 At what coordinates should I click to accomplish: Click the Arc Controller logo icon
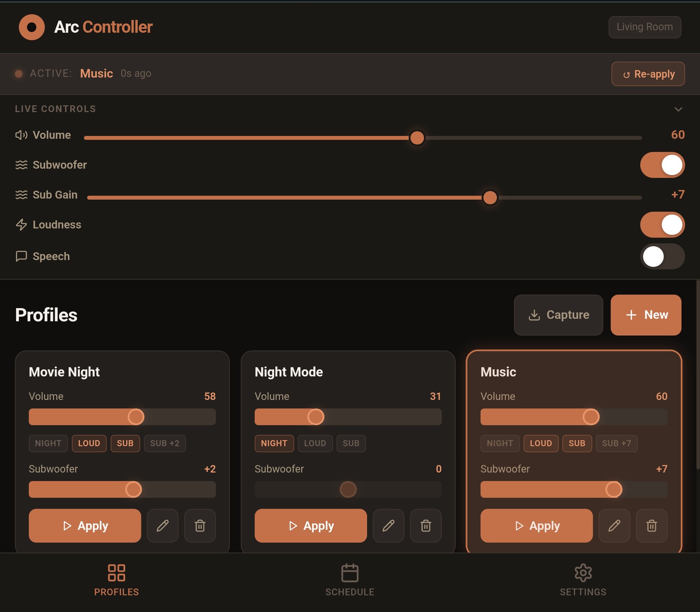pyautogui.click(x=32, y=27)
